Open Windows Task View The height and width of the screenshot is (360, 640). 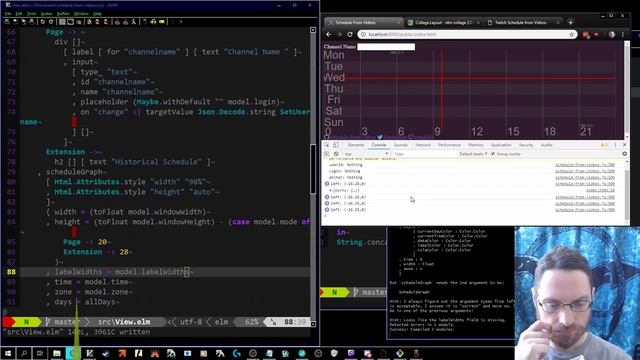[40, 353]
